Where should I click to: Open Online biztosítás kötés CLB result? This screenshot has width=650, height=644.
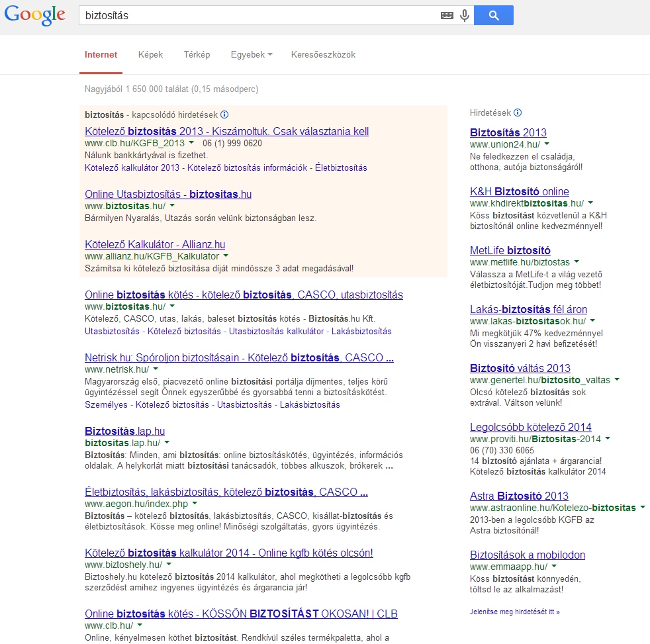[x=241, y=614]
